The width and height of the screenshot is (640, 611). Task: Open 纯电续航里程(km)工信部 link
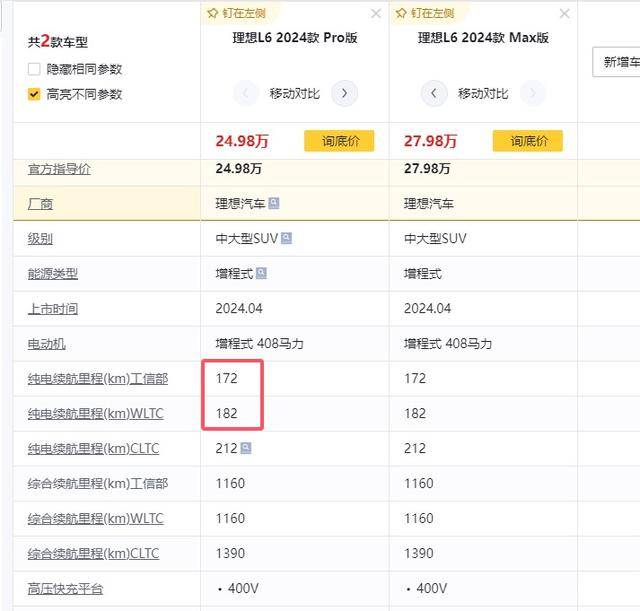click(98, 378)
